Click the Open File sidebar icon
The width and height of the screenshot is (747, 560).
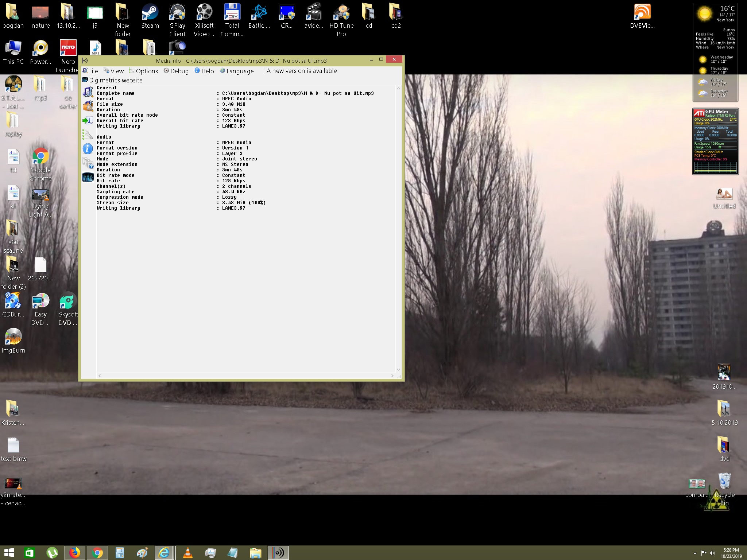[x=88, y=92]
